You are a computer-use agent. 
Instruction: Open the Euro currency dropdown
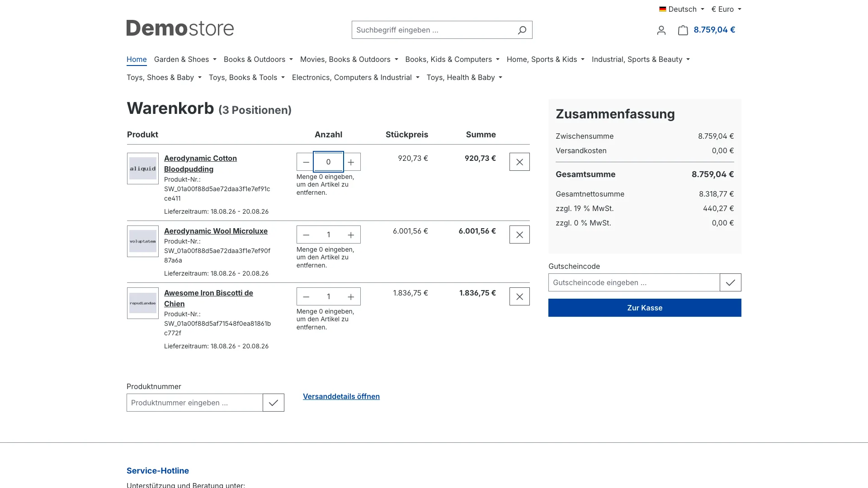point(726,9)
